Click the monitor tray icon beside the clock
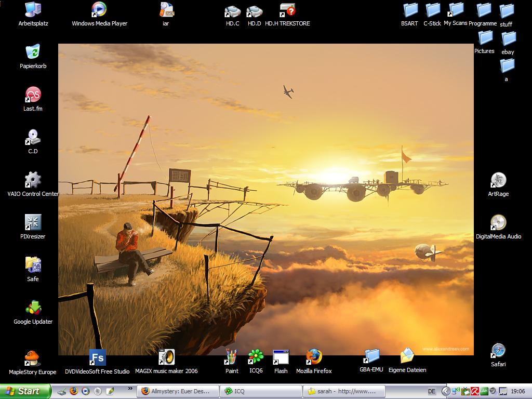The height and width of the screenshot is (399, 532). click(x=502, y=392)
